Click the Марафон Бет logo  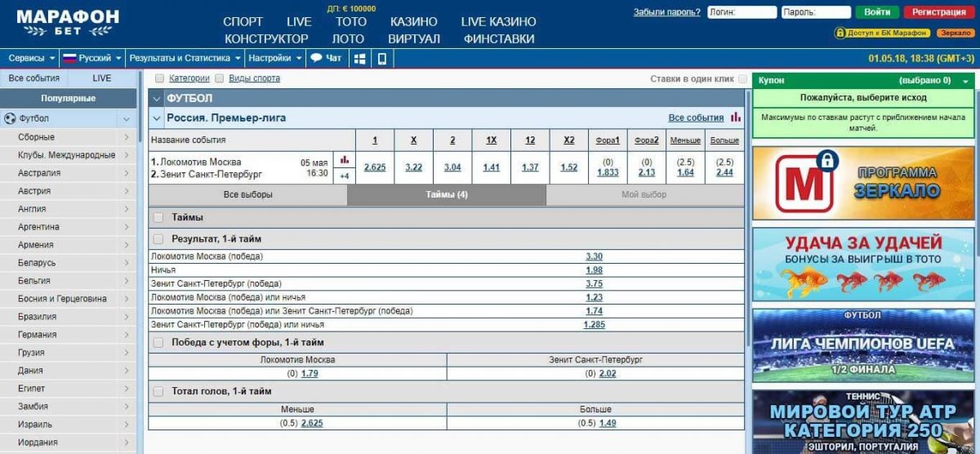click(68, 23)
